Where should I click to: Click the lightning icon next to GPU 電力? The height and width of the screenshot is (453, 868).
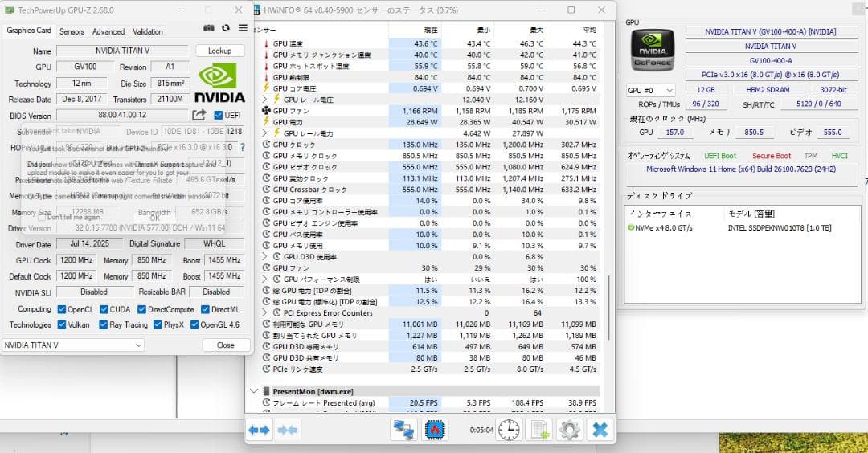pyautogui.click(x=266, y=122)
